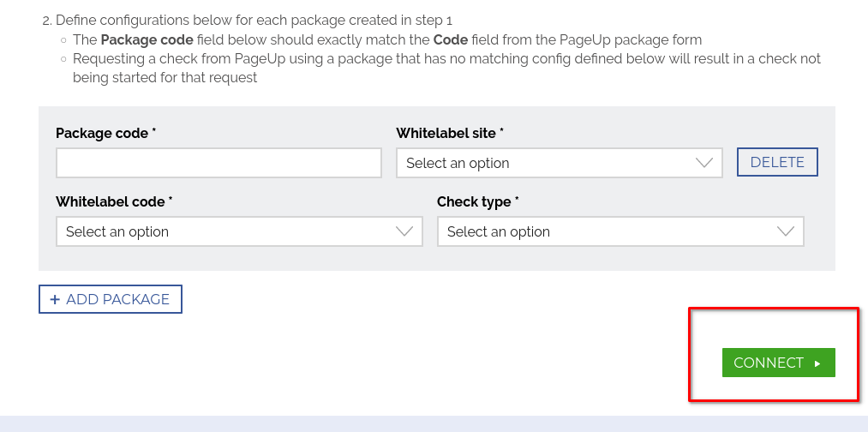
Task: Click the Whitelabel site chevron arrow
Action: pos(704,163)
